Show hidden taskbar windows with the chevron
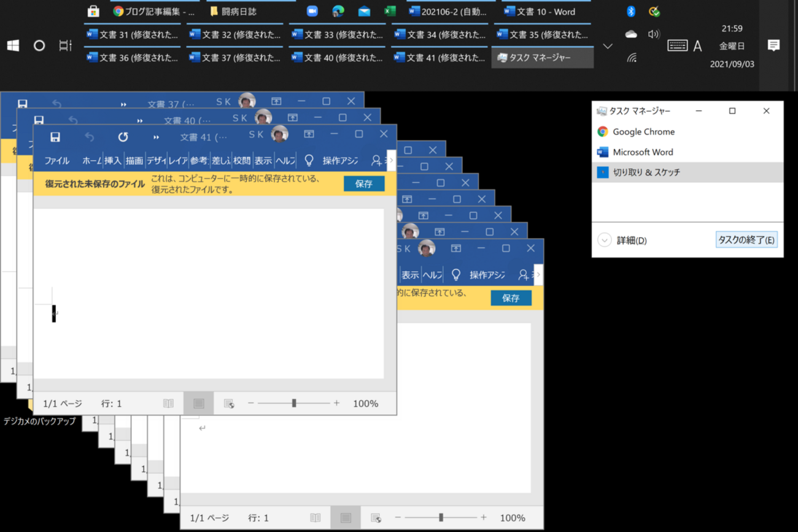798x532 pixels. (x=608, y=46)
